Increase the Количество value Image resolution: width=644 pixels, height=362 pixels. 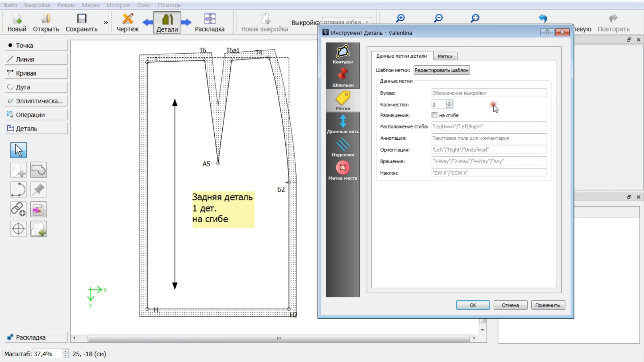coord(449,102)
